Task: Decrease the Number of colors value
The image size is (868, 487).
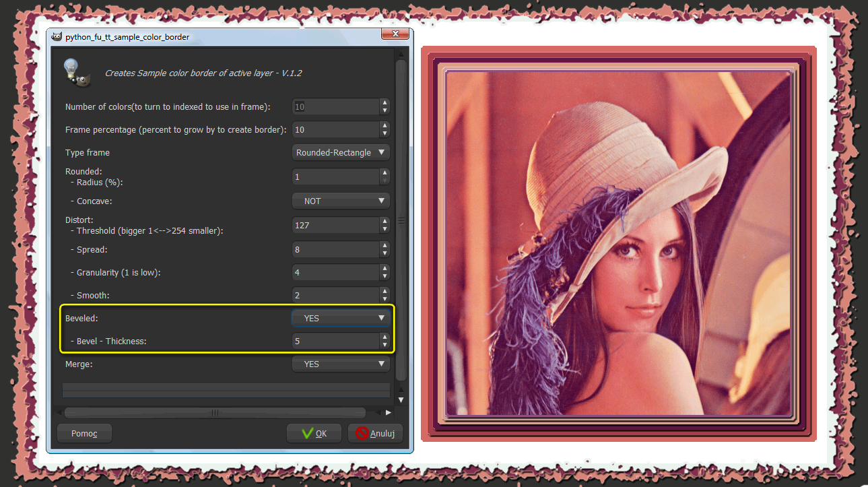Action: [x=385, y=110]
